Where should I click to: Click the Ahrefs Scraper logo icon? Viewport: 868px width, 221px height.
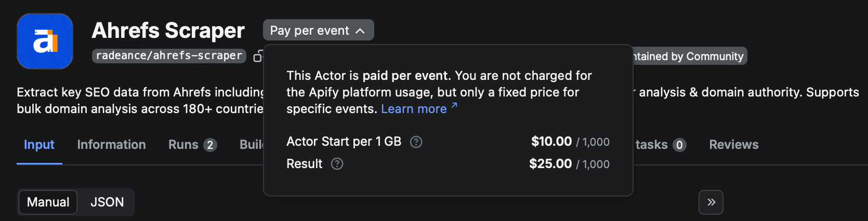click(45, 41)
